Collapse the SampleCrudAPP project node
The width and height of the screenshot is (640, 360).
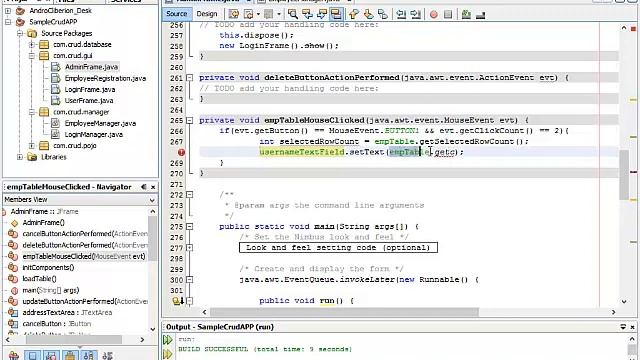[x=8, y=22]
